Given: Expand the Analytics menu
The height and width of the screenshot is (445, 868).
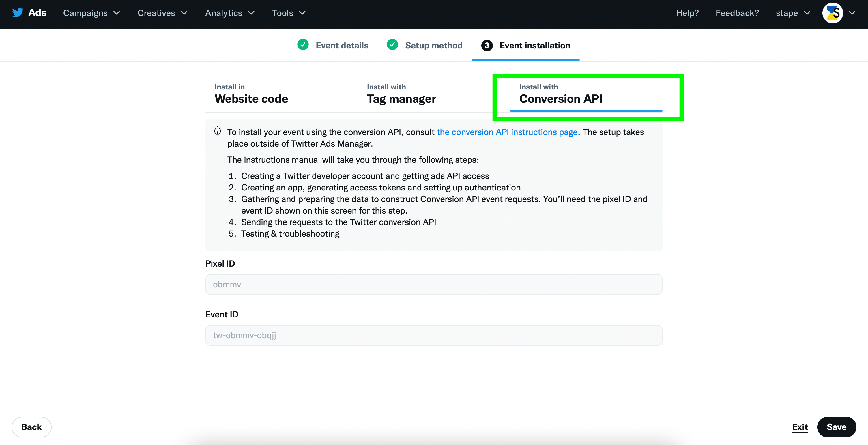Looking at the screenshot, I should click(x=230, y=13).
